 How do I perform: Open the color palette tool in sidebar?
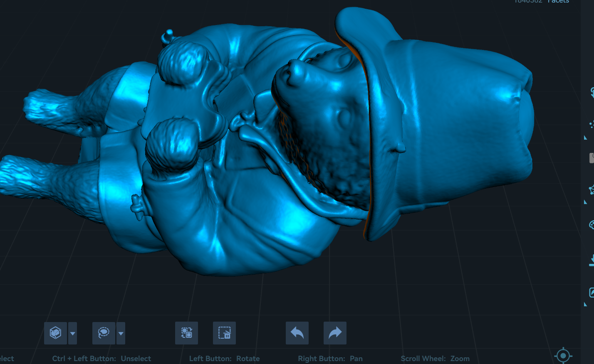[592, 225]
